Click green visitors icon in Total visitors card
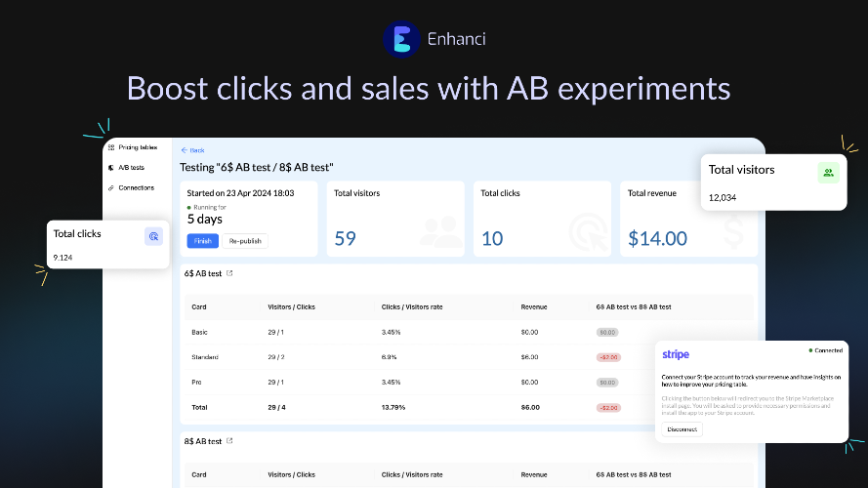Image resolution: width=868 pixels, height=488 pixels. point(828,173)
